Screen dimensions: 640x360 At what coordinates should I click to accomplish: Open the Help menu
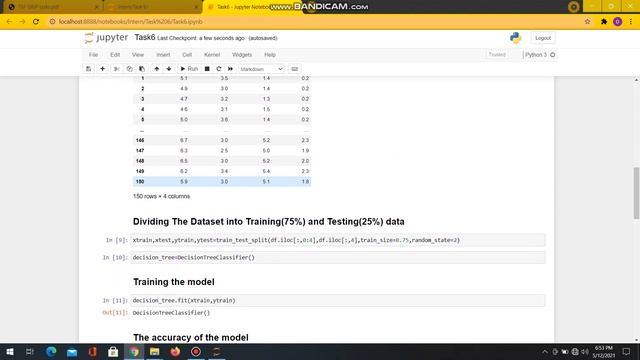tap(270, 55)
